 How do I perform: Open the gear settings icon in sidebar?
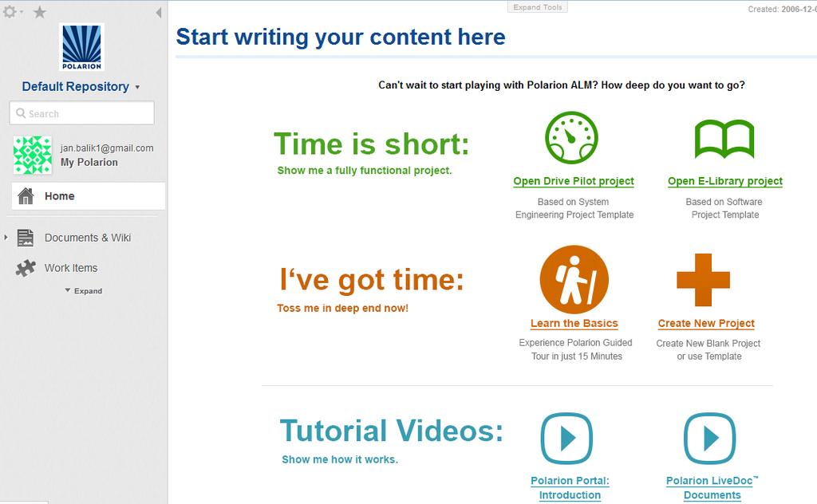pyautogui.click(x=10, y=11)
